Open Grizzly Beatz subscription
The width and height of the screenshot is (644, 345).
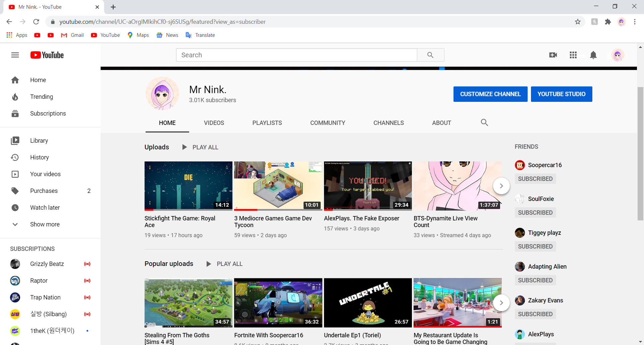coord(50,264)
